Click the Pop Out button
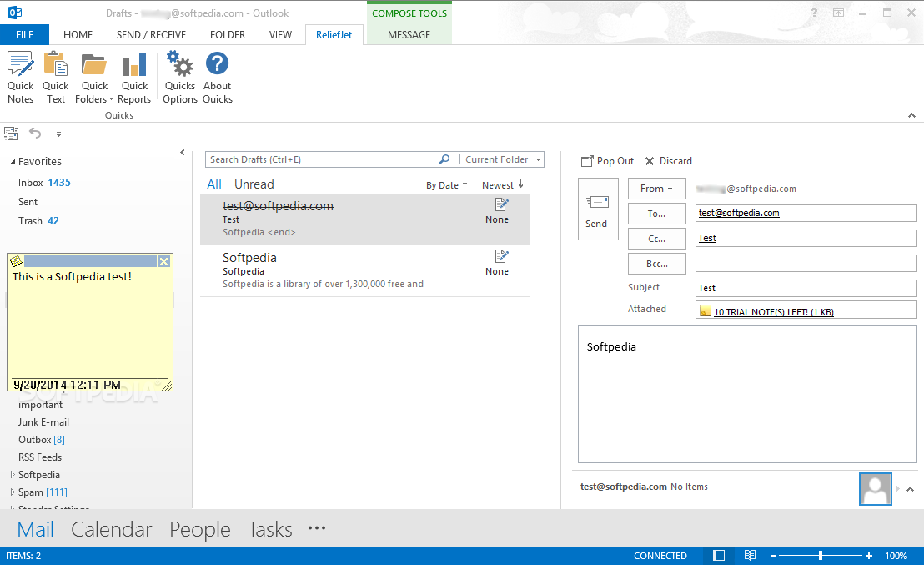Image resolution: width=924 pixels, height=565 pixels. 607,161
